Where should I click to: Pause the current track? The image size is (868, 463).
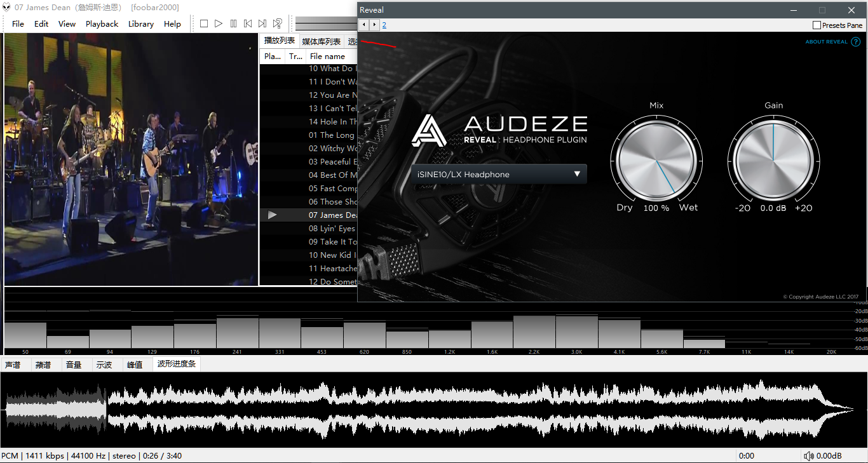(x=233, y=23)
